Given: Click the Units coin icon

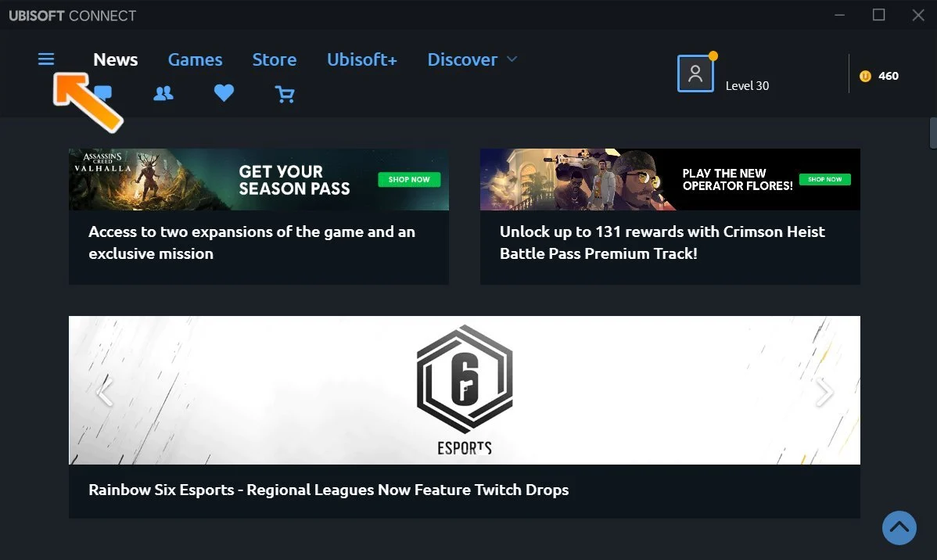Looking at the screenshot, I should tap(865, 76).
